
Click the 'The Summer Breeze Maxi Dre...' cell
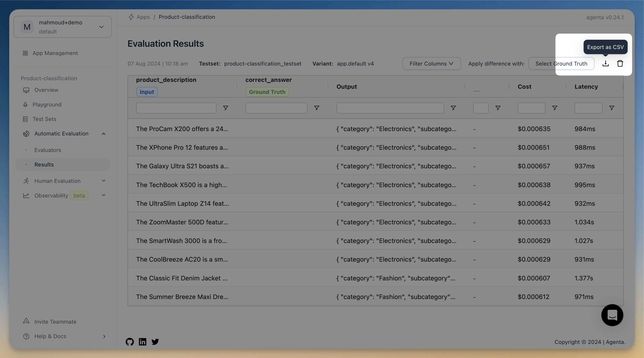click(x=182, y=297)
